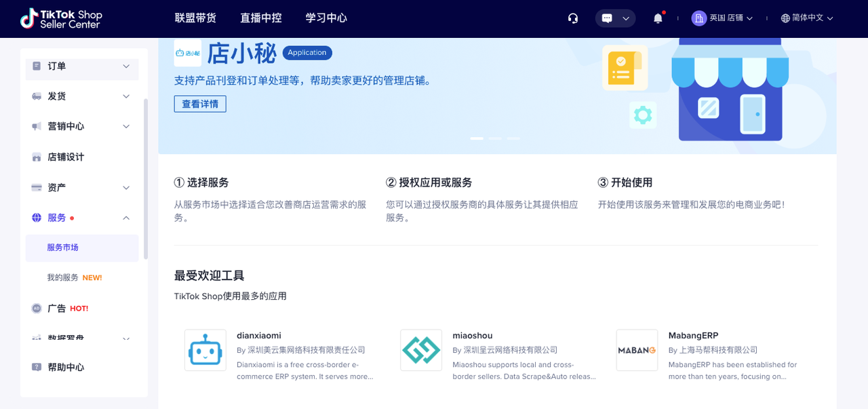Click the ① 选择服务 step heading
The height and width of the screenshot is (409, 868).
pyautogui.click(x=201, y=182)
